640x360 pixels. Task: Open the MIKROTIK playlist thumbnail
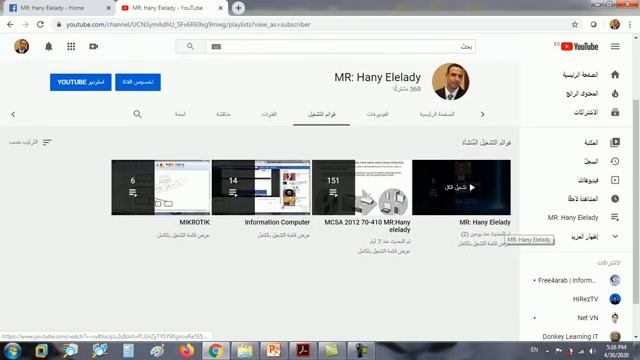[x=161, y=187]
